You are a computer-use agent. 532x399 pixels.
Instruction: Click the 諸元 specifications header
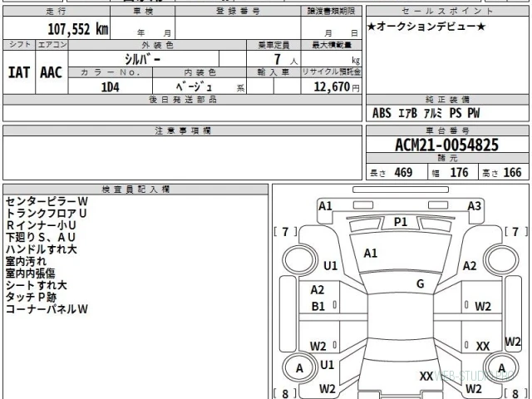click(447, 158)
